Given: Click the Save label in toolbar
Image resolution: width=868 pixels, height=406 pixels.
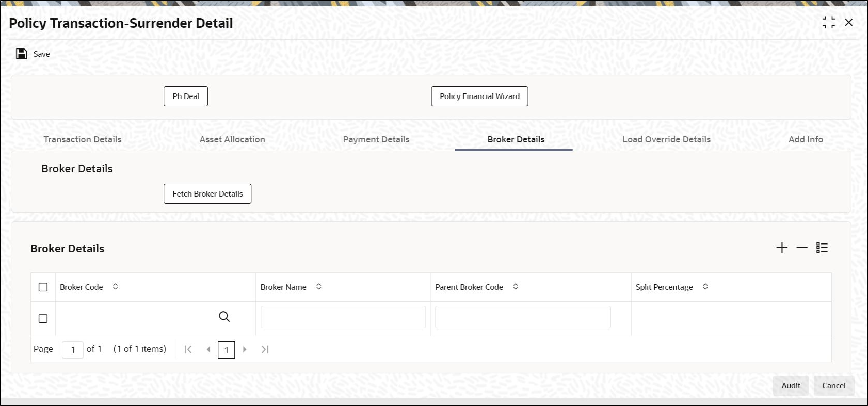Looking at the screenshot, I should (42, 54).
